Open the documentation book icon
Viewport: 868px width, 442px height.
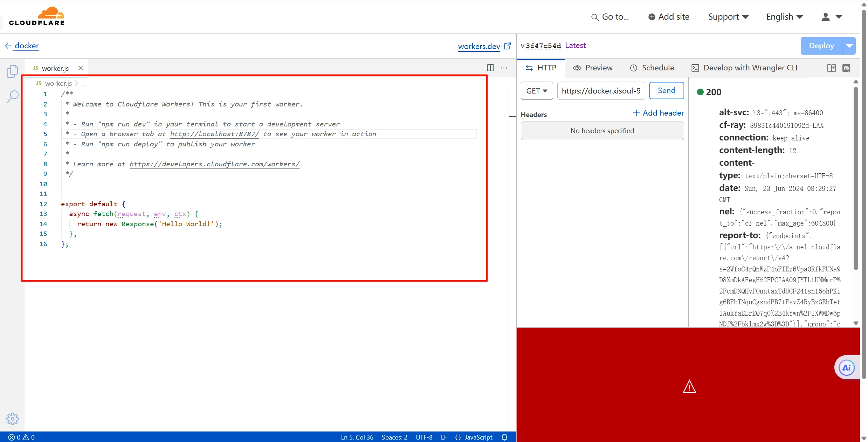[x=832, y=68]
